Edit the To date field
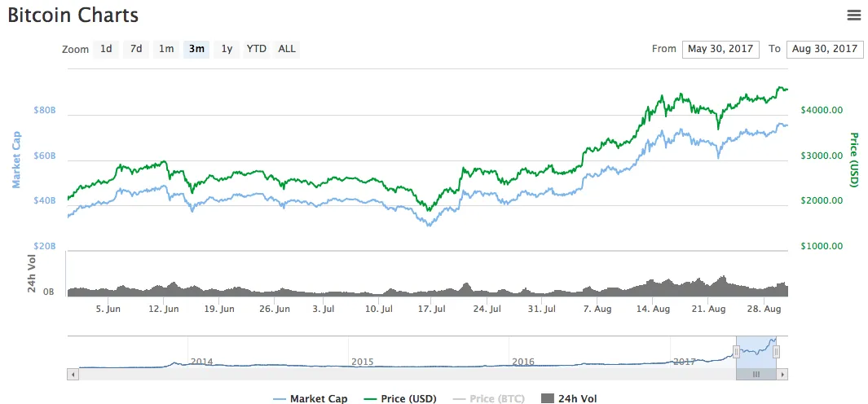Viewport: 868px width, 404px height. 824,49
